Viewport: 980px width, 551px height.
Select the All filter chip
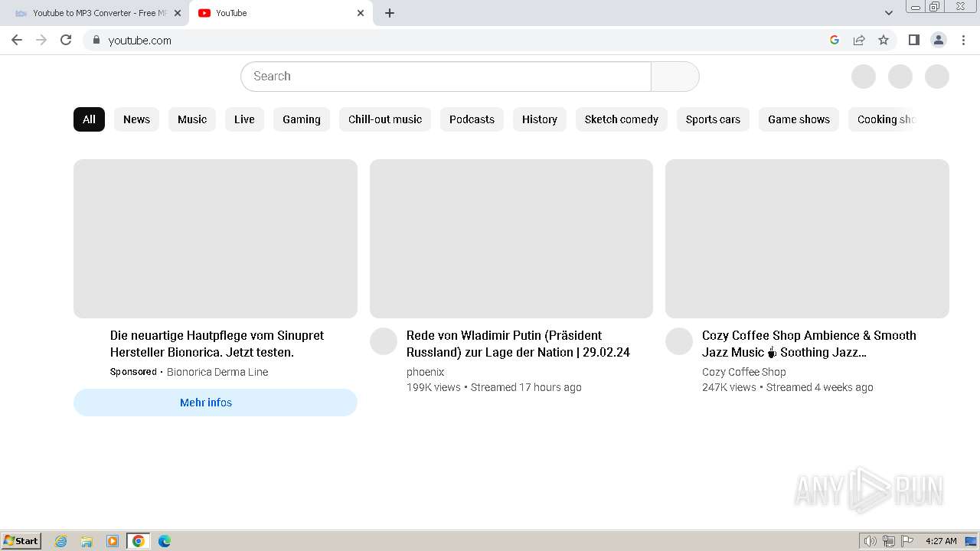point(89,119)
